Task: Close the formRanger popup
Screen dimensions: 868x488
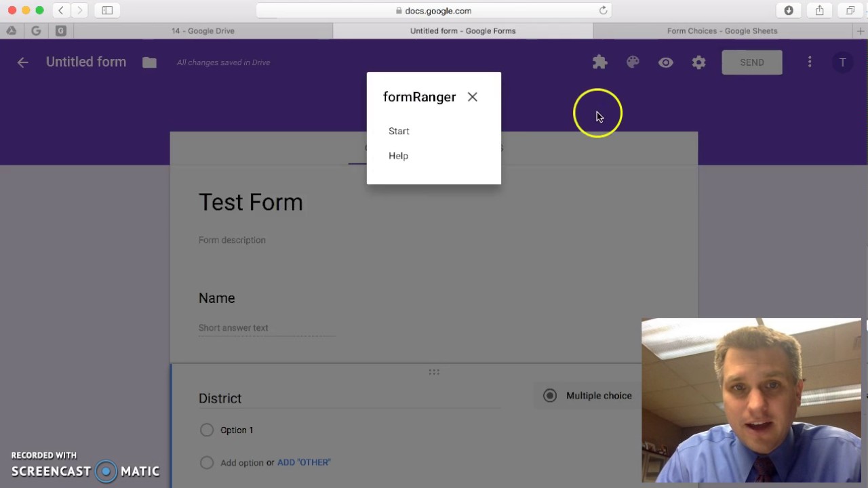Action: (x=473, y=97)
